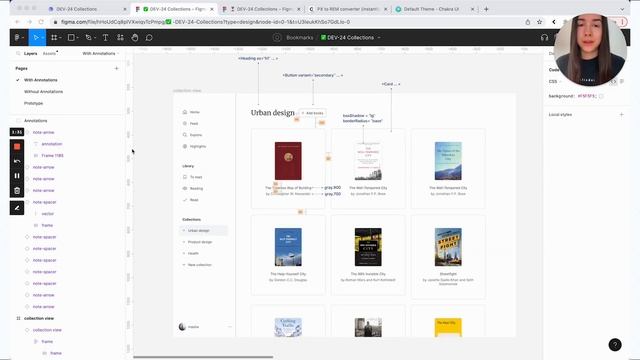Open dropdown arrow next to Frame tool
Image resolution: width=640 pixels, height=360 pixels.
(x=60, y=38)
